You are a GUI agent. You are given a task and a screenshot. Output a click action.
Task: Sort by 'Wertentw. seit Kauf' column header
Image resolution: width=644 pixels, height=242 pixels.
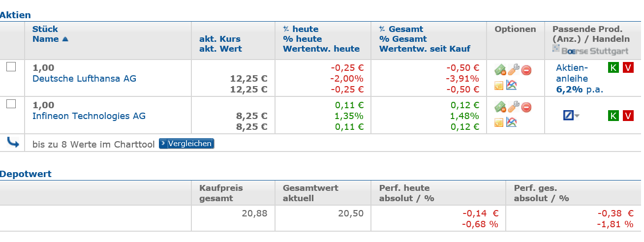425,49
